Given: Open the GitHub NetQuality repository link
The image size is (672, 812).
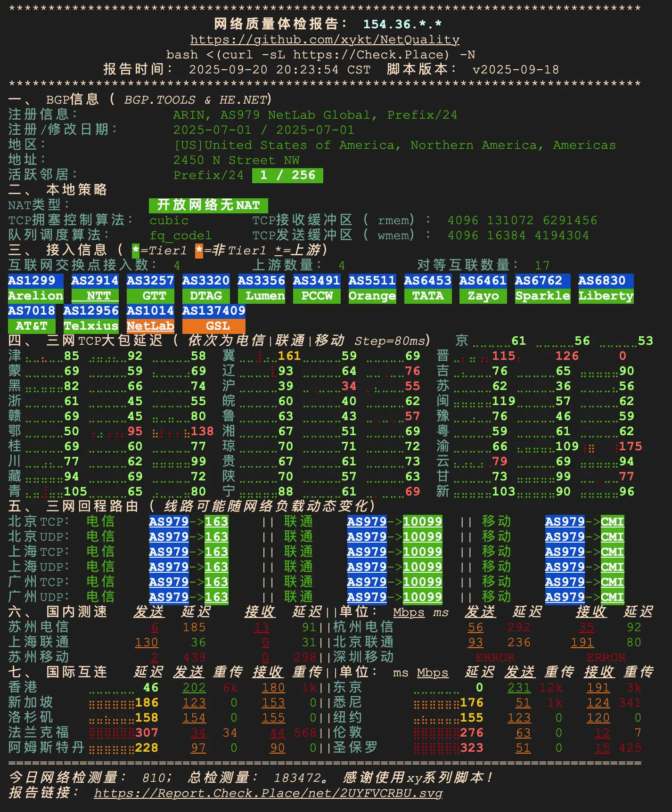Looking at the screenshot, I should [x=325, y=40].
